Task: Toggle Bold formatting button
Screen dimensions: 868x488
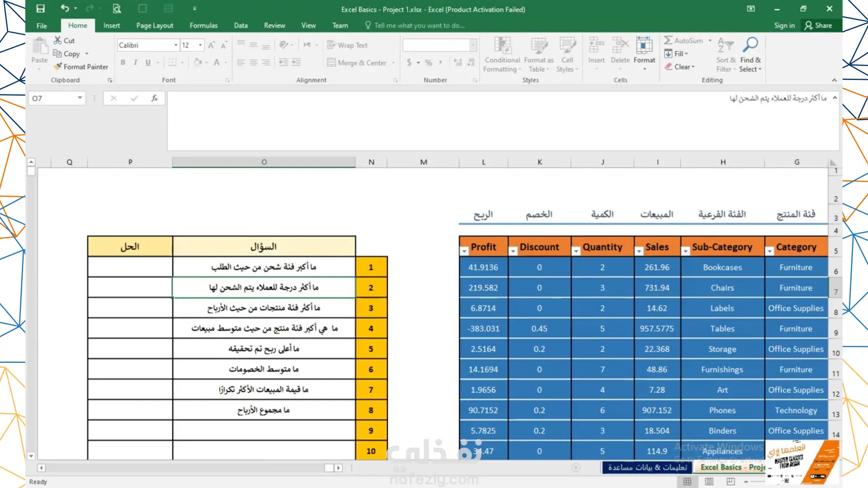Action: click(x=123, y=62)
